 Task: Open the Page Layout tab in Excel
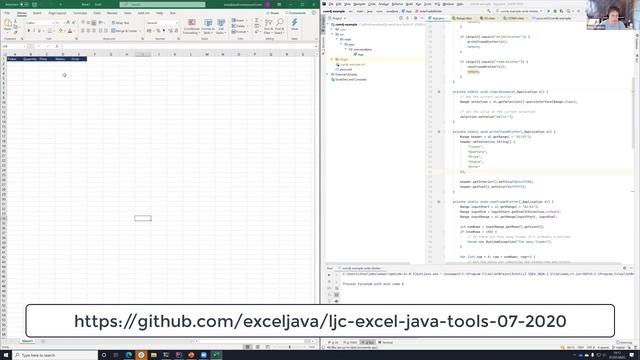pos(57,13)
